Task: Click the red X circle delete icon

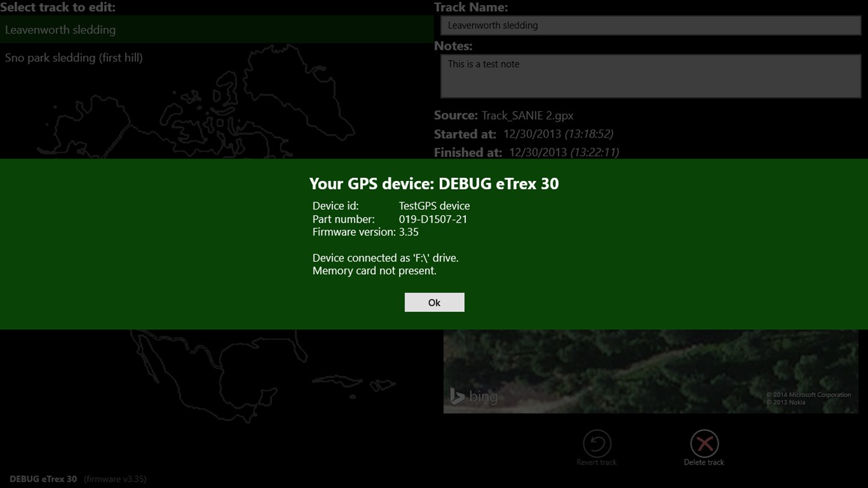Action: point(704,442)
